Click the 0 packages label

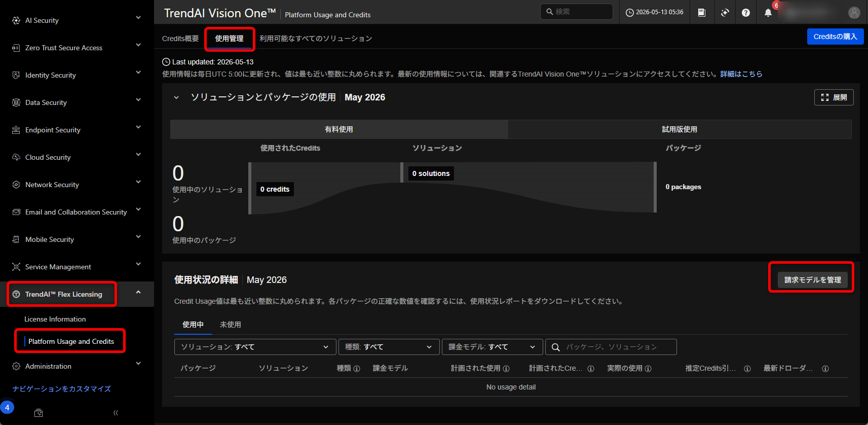pyautogui.click(x=683, y=187)
